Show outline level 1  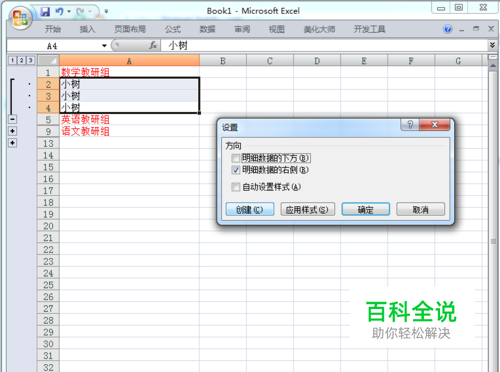tap(12, 60)
